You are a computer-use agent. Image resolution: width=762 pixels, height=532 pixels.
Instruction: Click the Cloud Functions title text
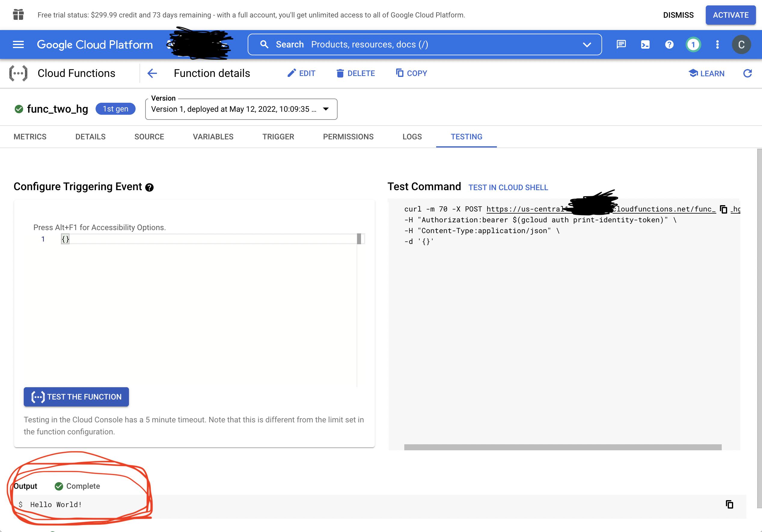[x=76, y=73]
